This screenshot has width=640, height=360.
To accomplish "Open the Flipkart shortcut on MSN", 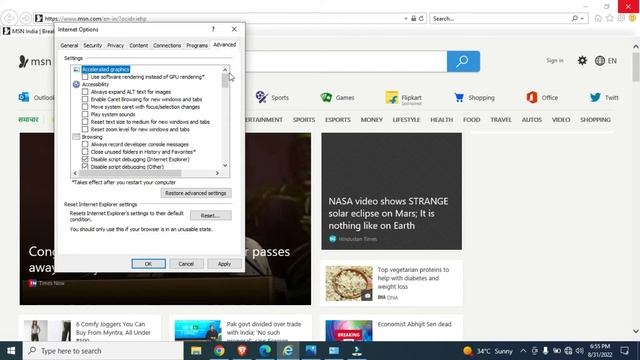I will (403, 98).
